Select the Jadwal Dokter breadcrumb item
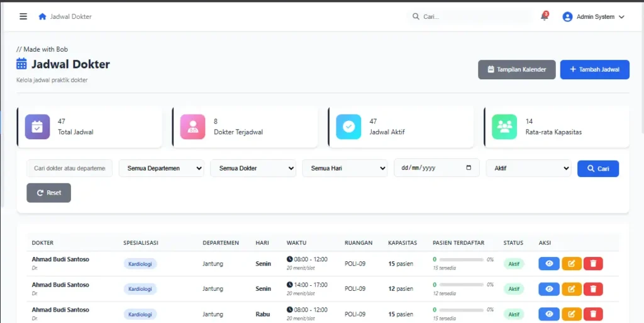Image resolution: width=644 pixels, height=323 pixels. (x=71, y=17)
